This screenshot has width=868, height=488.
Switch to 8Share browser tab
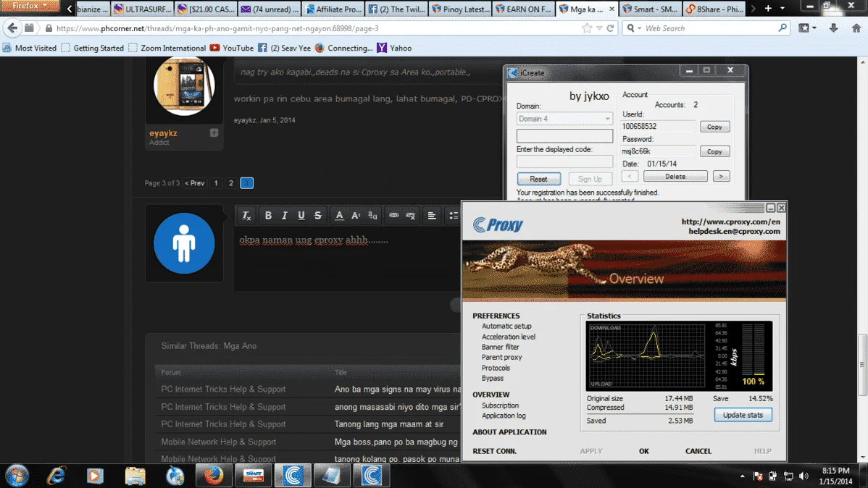pos(714,9)
